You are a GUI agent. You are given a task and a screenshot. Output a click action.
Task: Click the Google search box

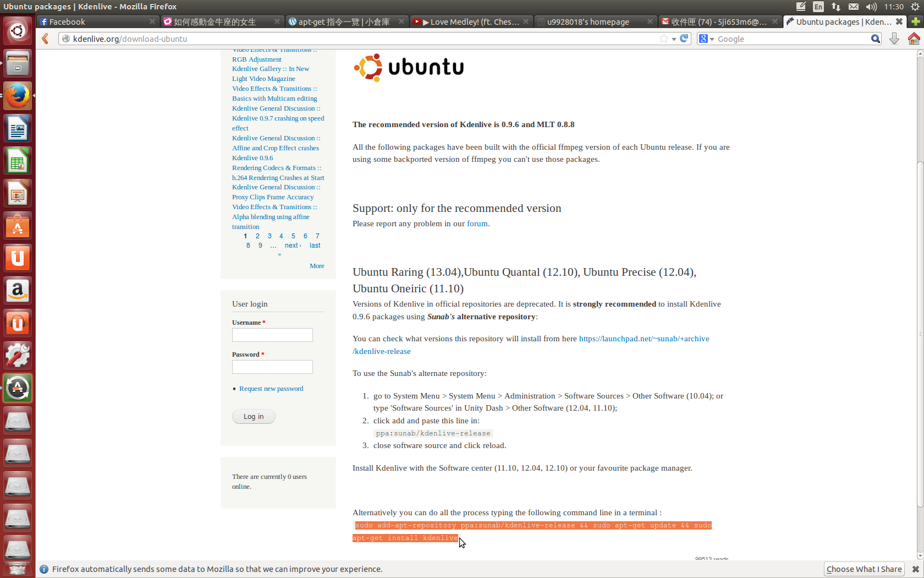click(792, 39)
